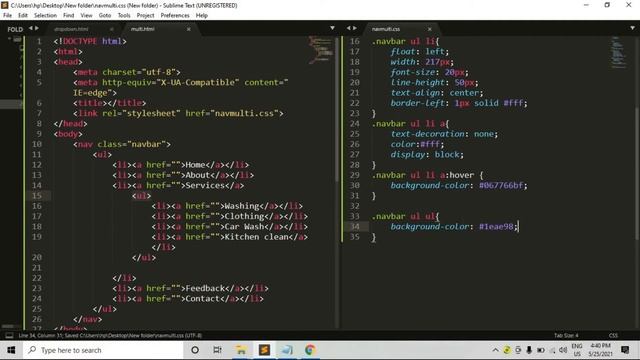
Task: Click line number 15 in multi.html gutter
Action: (37, 196)
